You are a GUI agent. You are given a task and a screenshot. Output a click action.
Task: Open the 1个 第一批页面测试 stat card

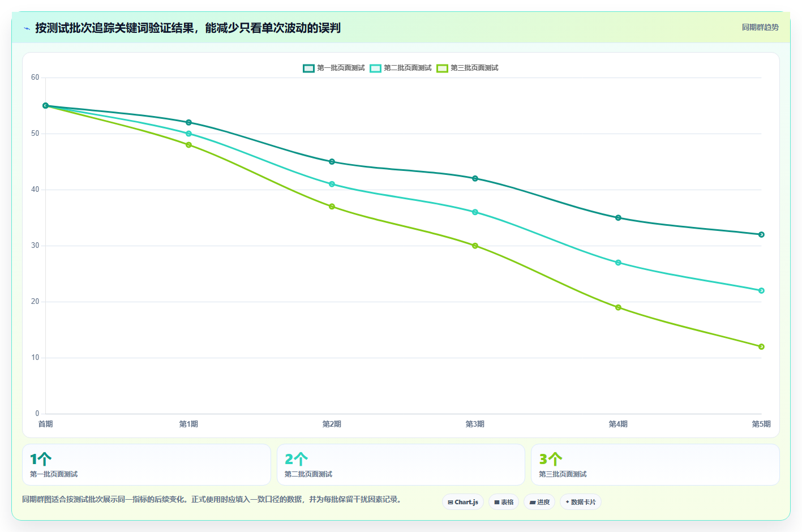[147, 465]
